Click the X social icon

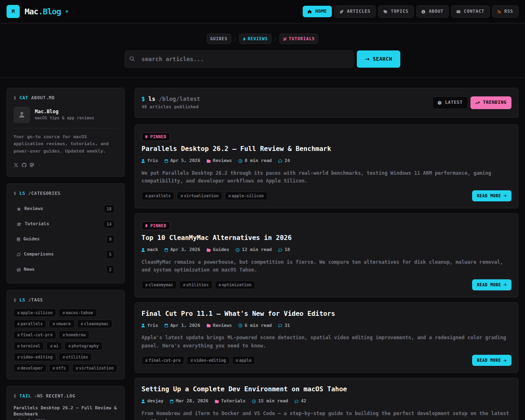[16, 165]
